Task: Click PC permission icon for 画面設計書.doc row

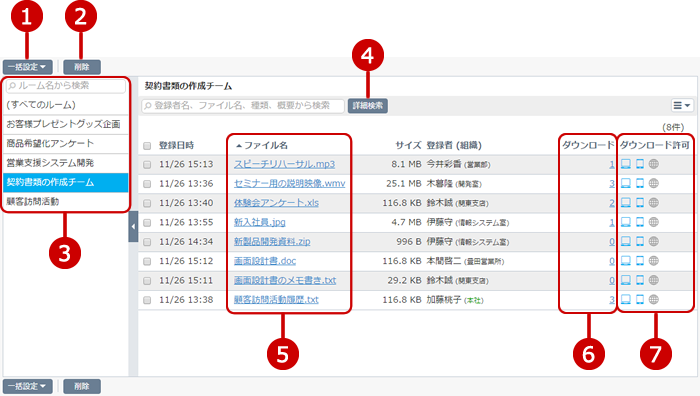Action: 626,261
